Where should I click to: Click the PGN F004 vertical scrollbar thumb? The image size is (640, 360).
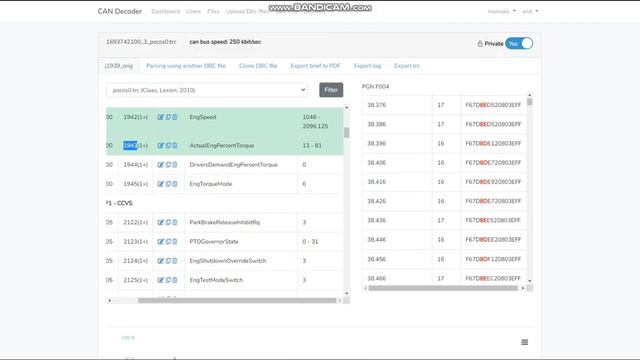(x=529, y=102)
